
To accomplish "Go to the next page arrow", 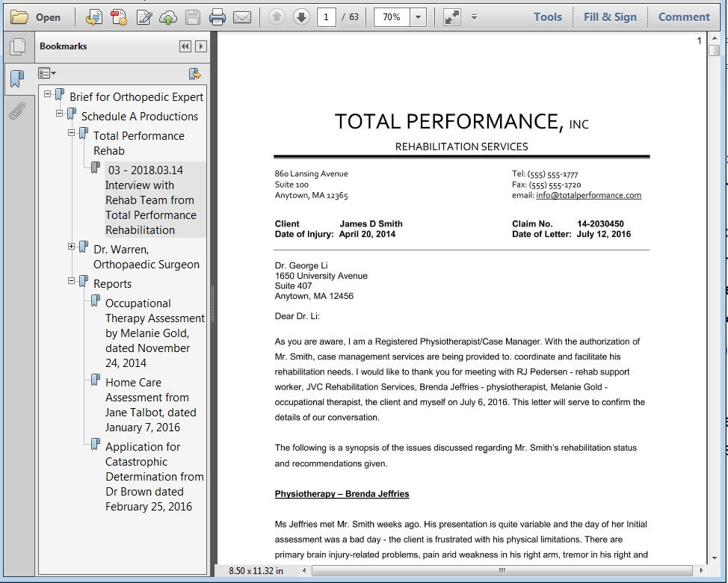I will coord(301,17).
